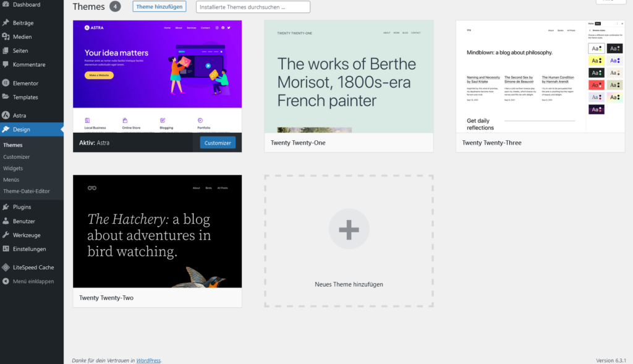Follow the WordPress link in footer
This screenshot has height=364, width=633.
click(x=148, y=360)
